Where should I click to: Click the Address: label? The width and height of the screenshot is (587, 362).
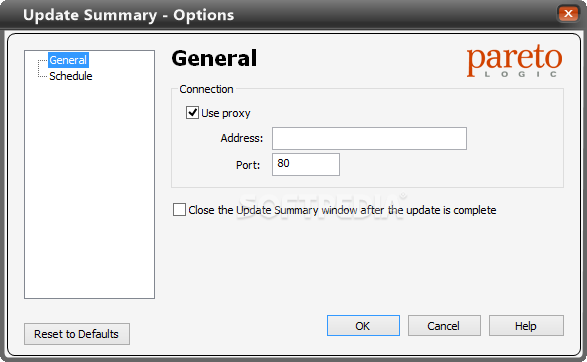point(242,138)
